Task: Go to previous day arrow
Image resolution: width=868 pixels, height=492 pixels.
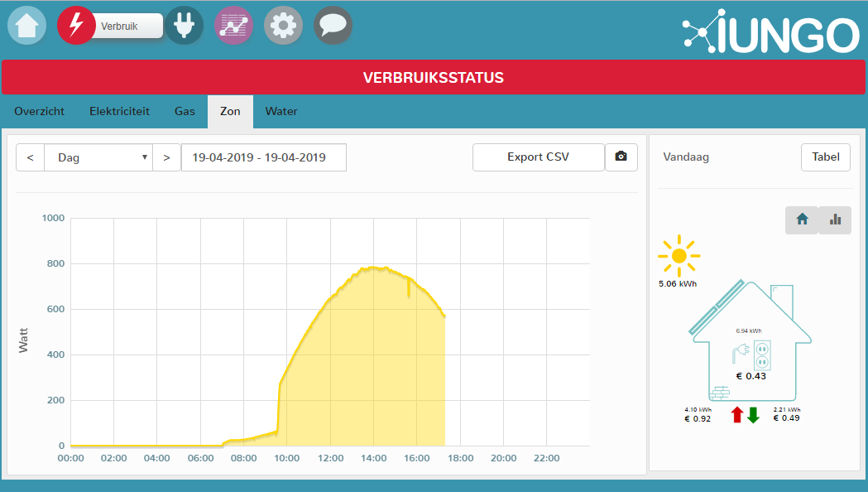Action: tap(31, 157)
